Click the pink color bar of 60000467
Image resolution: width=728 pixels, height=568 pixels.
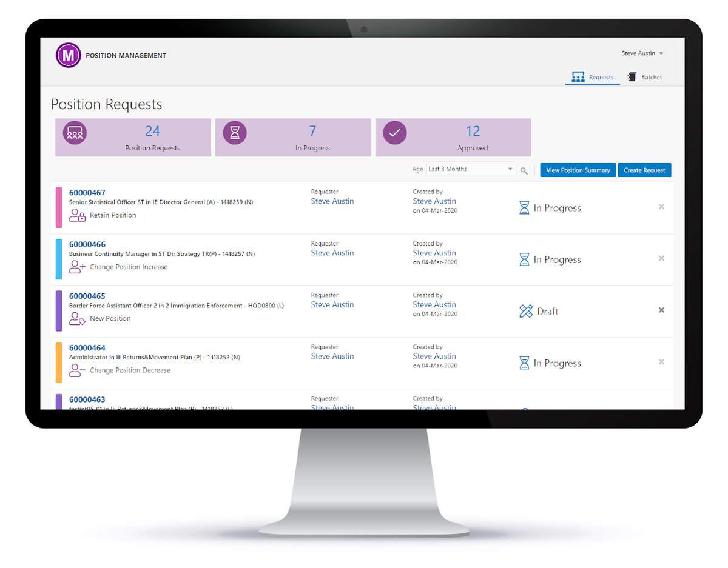pos(59,207)
